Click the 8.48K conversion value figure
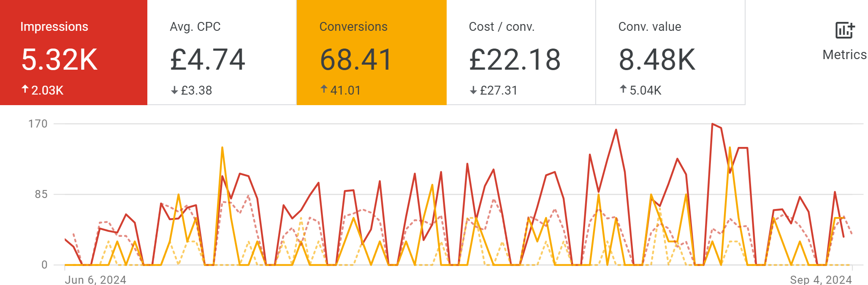The height and width of the screenshot is (285, 868). click(657, 60)
